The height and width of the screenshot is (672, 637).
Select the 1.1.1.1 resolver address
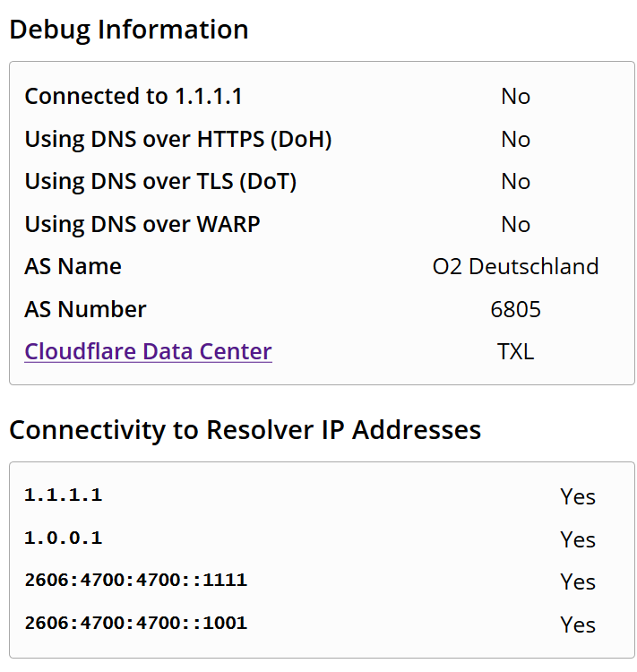point(63,495)
